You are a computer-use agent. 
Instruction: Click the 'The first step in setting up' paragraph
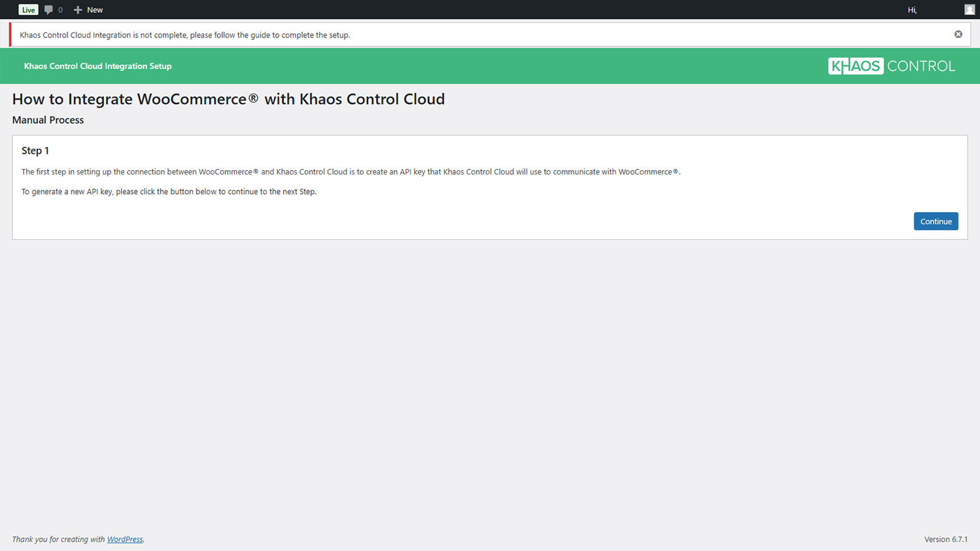351,172
